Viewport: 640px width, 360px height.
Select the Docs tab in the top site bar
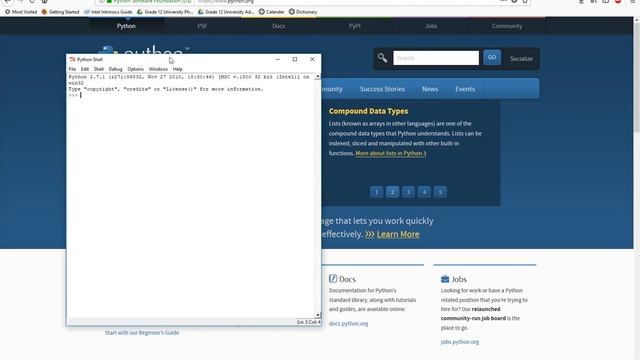278,26
